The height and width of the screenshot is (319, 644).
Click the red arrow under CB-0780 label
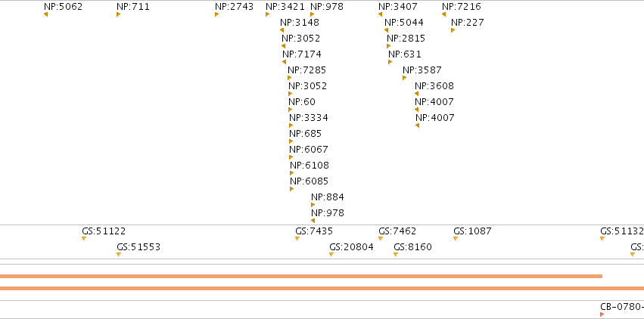602,314
